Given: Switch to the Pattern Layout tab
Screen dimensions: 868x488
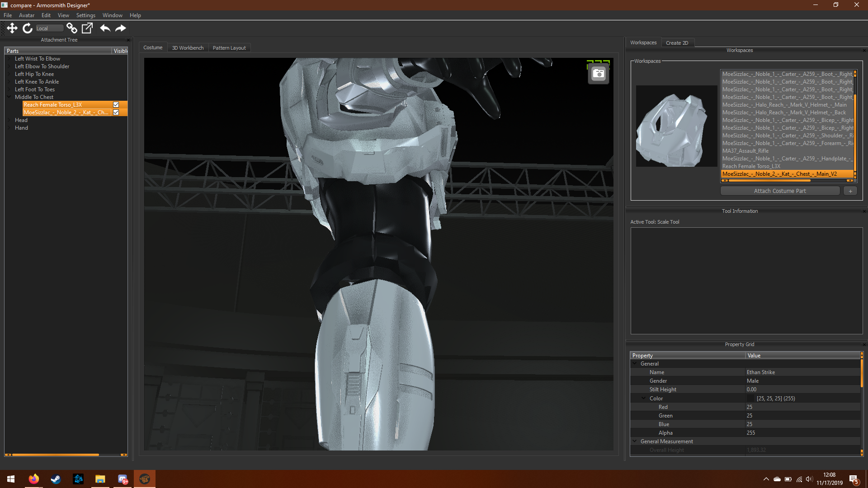Looking at the screenshot, I should (x=229, y=48).
